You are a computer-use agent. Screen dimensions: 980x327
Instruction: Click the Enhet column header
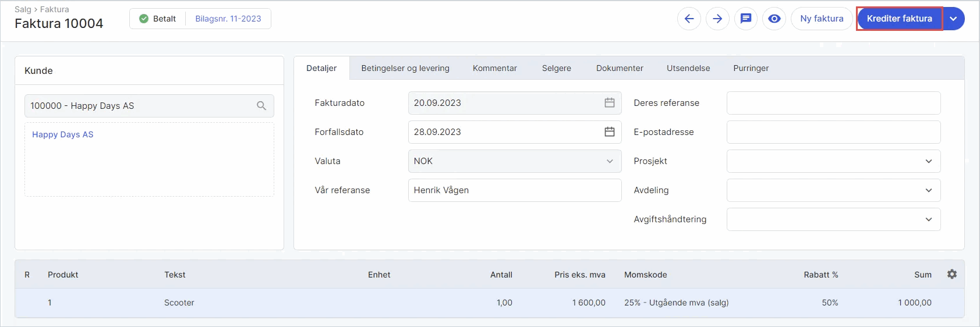point(379,275)
